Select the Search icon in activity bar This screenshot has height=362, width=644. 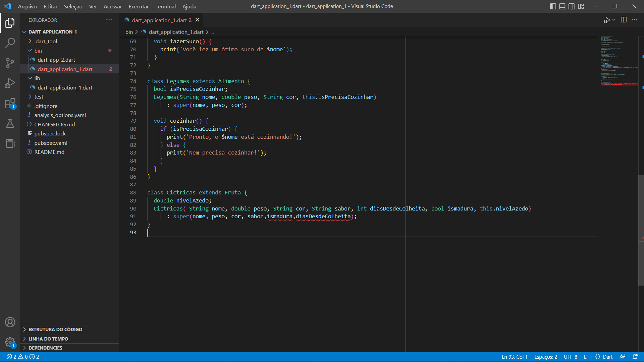pyautogui.click(x=10, y=43)
